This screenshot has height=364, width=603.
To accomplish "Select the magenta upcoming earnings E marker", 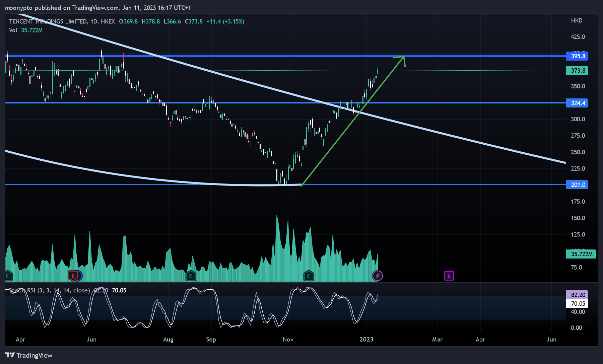I will [x=449, y=276].
